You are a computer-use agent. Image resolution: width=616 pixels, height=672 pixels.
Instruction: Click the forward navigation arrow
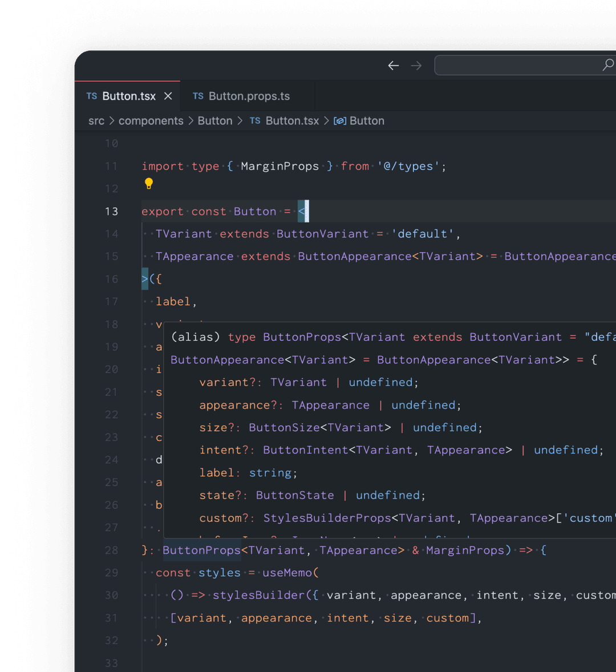click(416, 66)
